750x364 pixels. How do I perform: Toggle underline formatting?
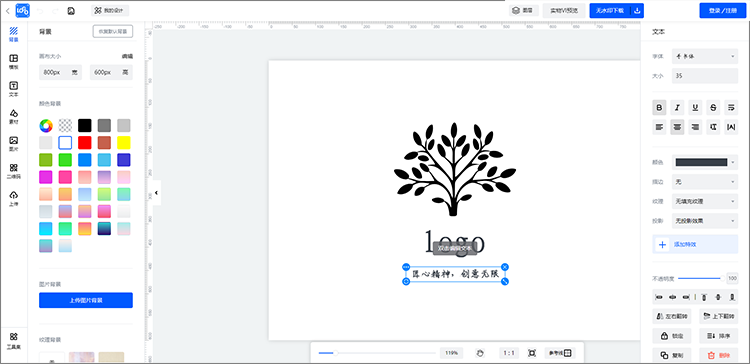(695, 108)
